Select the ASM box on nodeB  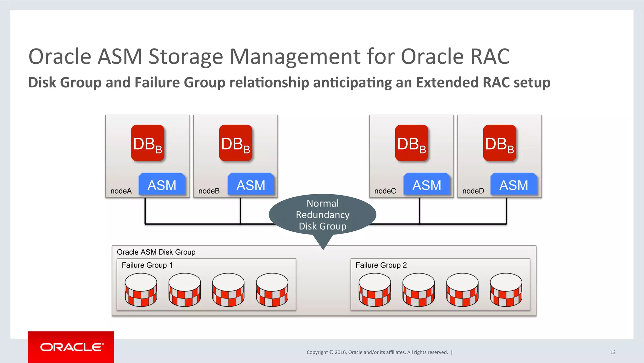point(251,184)
